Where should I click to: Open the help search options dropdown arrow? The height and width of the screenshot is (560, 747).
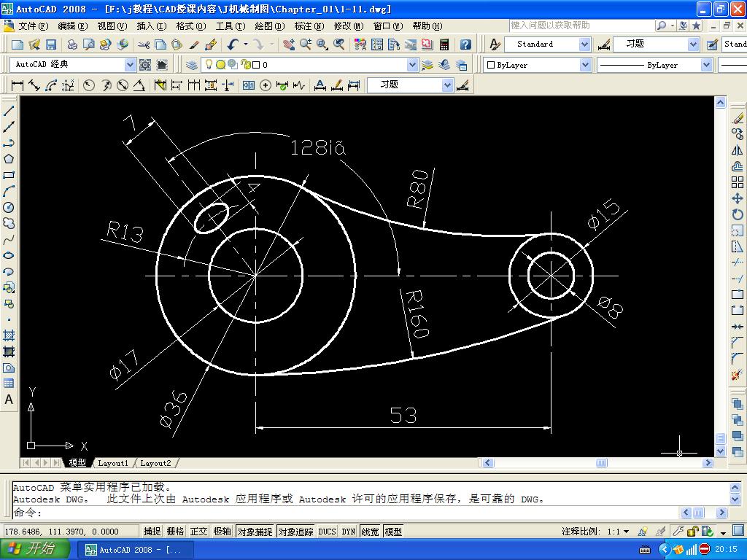[672, 26]
